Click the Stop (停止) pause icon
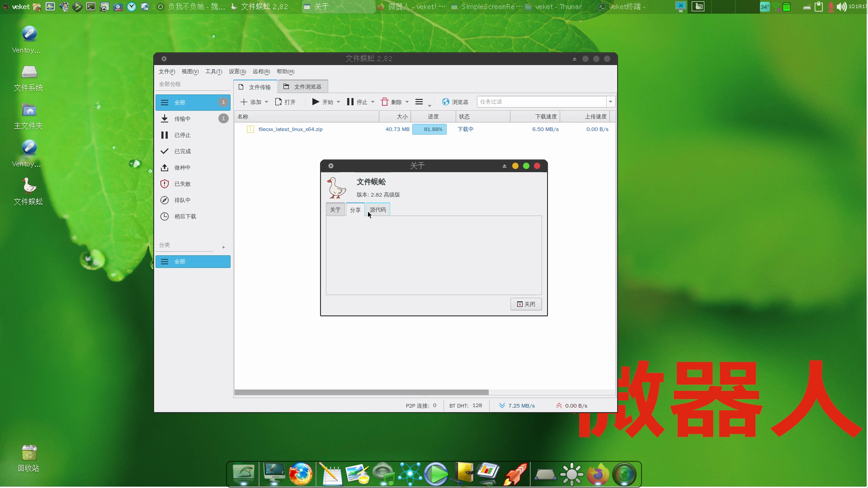The height and width of the screenshot is (488, 868). (x=350, y=102)
